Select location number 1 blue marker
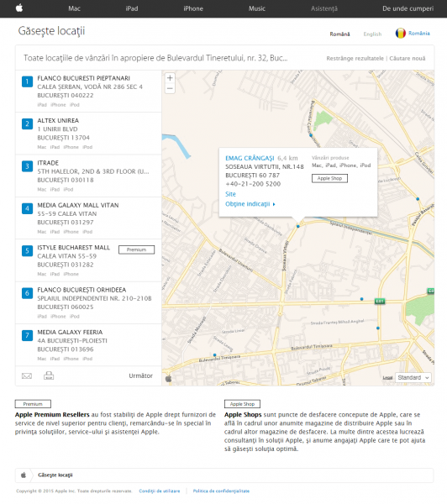 [28, 81]
